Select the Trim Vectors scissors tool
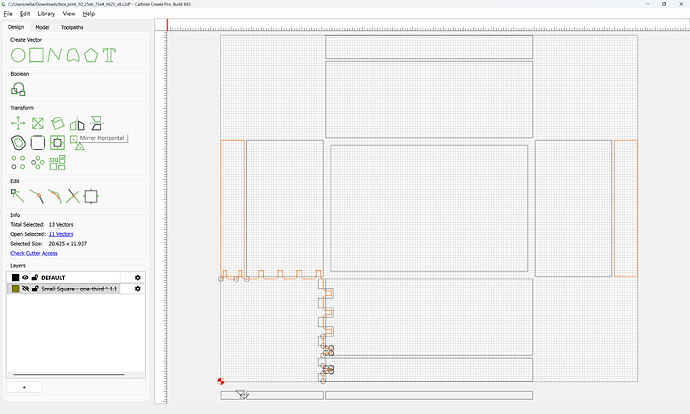Image resolution: width=690 pixels, height=414 pixels. coord(73,196)
